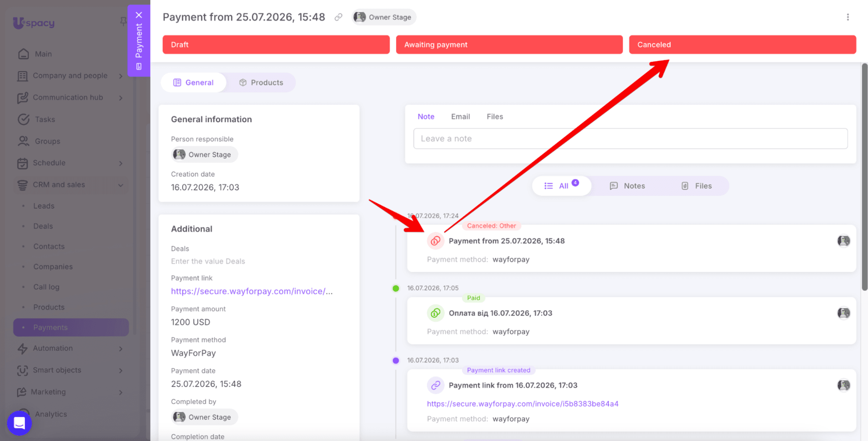Image resolution: width=868 pixels, height=441 pixels.
Task: Switch to Products tab
Action: pyautogui.click(x=261, y=82)
